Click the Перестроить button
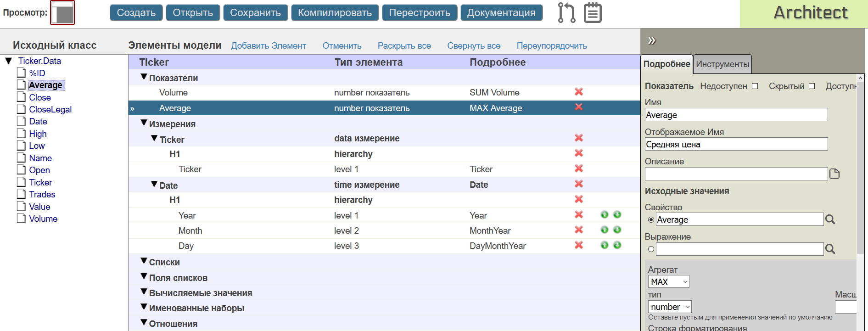The height and width of the screenshot is (331, 868). (x=420, y=13)
